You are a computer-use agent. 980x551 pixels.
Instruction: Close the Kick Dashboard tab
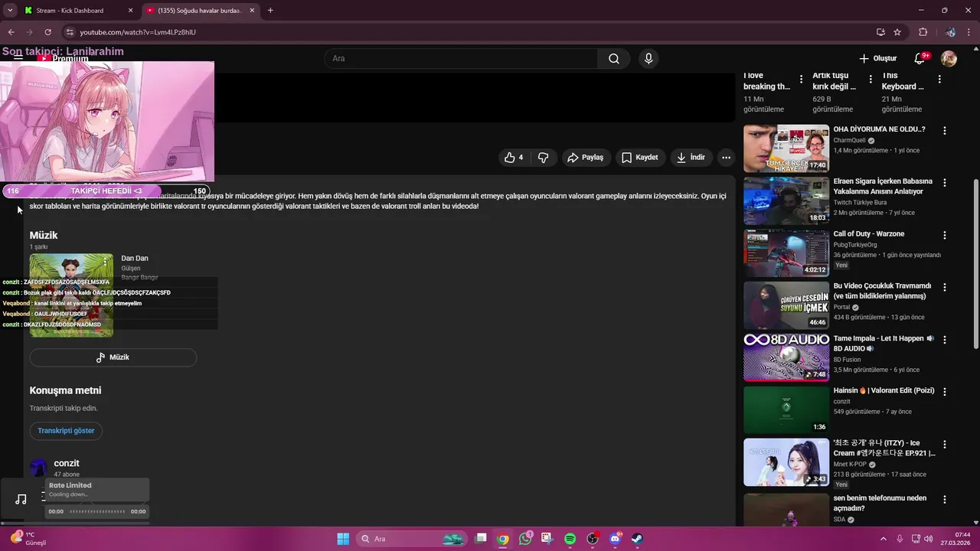(x=131, y=11)
